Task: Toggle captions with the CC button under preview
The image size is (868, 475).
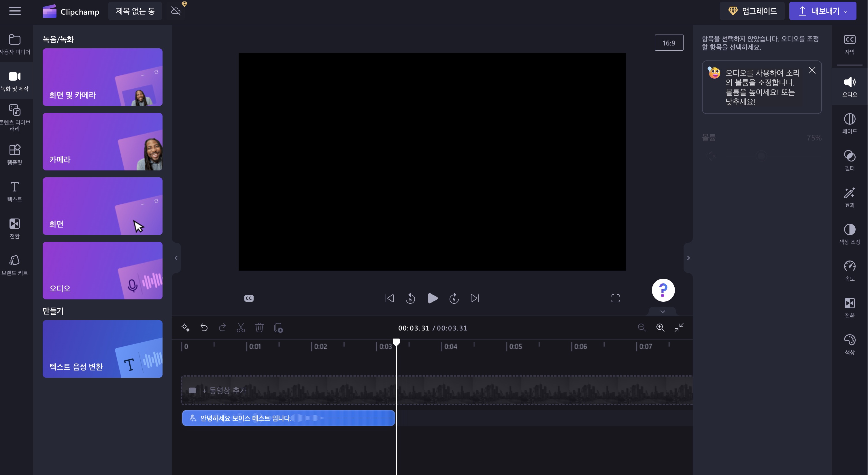Action: 249,298
